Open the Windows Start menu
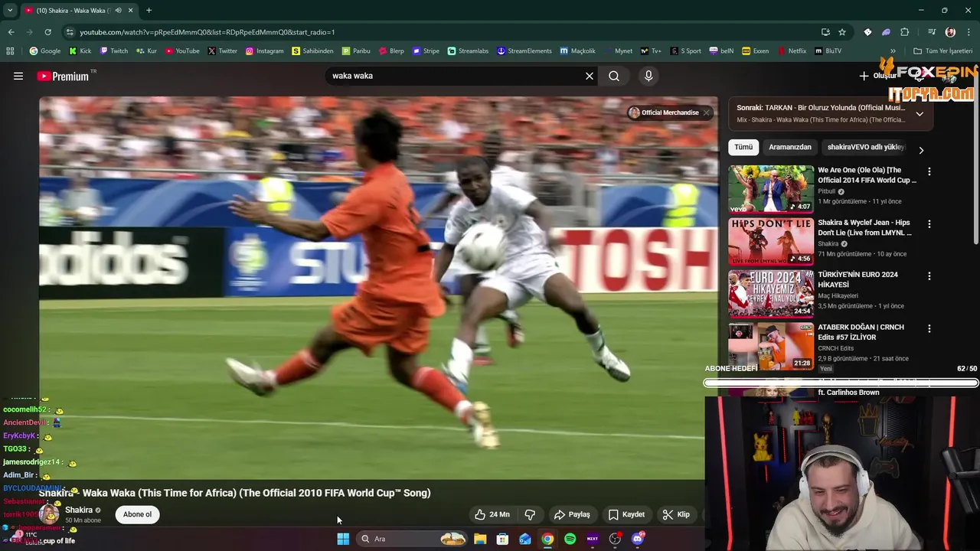 pyautogui.click(x=343, y=539)
